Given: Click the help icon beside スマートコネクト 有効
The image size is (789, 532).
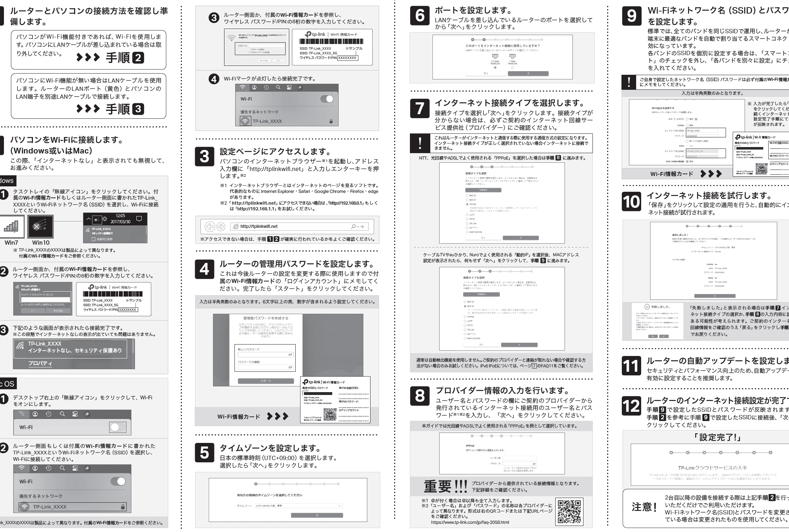Looking at the screenshot, I should pyautogui.click(x=696, y=119).
